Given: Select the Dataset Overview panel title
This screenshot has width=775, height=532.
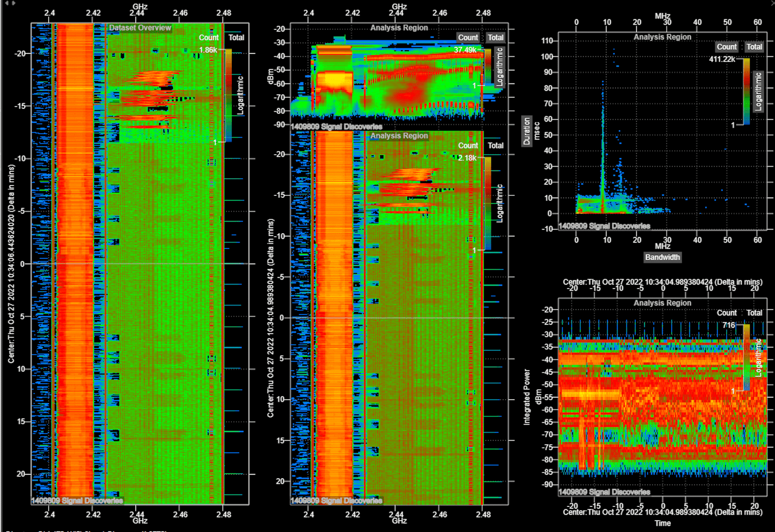Looking at the screenshot, I should point(140,28).
